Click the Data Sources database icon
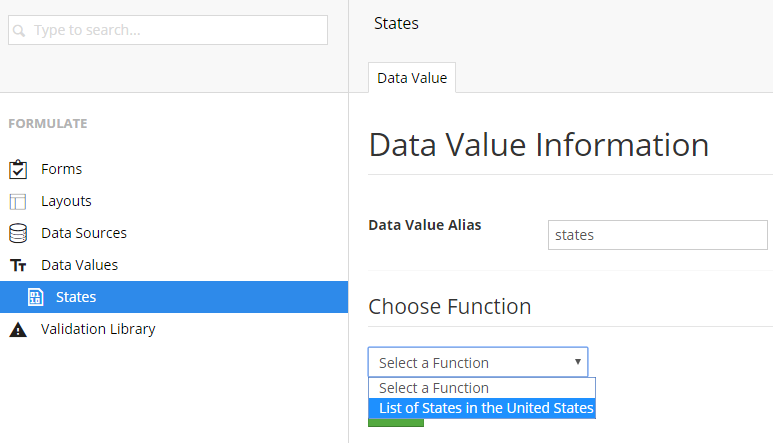 coord(18,233)
